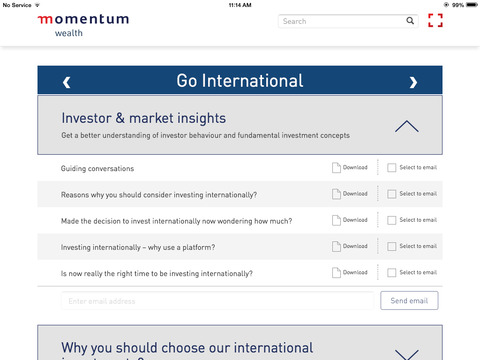
Task: Select to email the why use a platform document
Action: click(x=392, y=246)
